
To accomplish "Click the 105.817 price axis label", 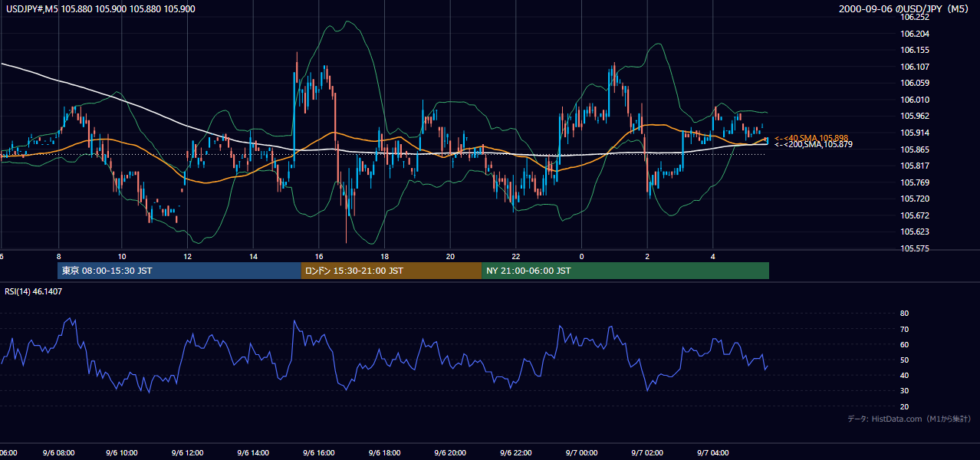I will tap(915, 166).
